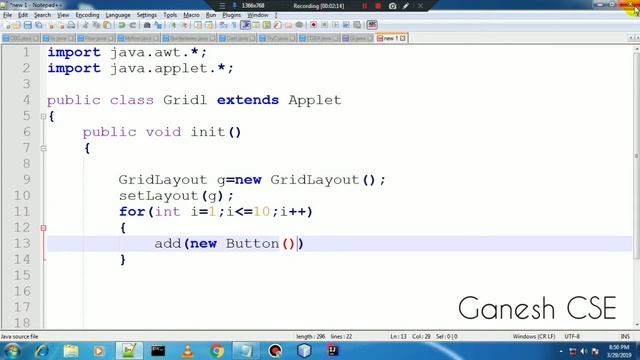Click the vertical scrollbar of editor
This screenshot has width=640, height=360.
(x=636, y=155)
